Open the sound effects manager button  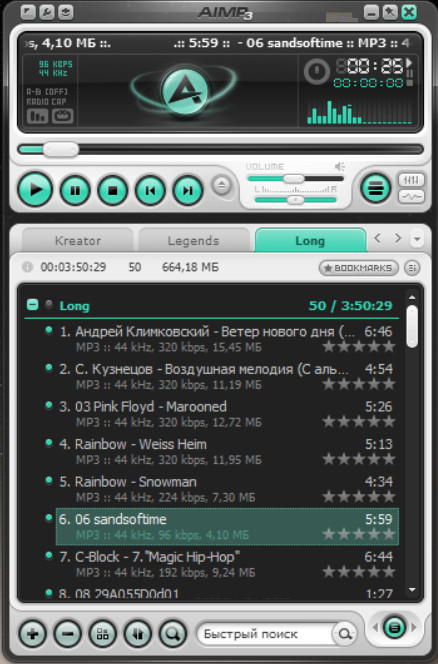pos(411,196)
